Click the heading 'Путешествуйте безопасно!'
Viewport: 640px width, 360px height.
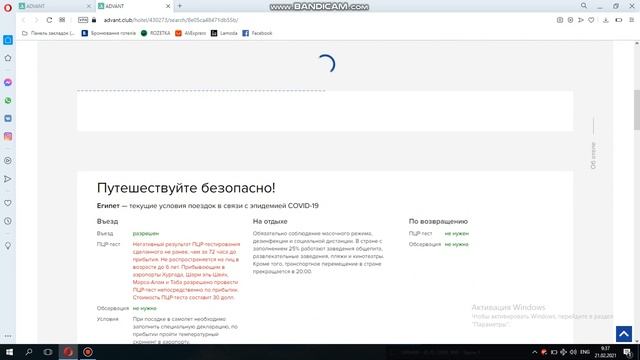click(x=186, y=188)
